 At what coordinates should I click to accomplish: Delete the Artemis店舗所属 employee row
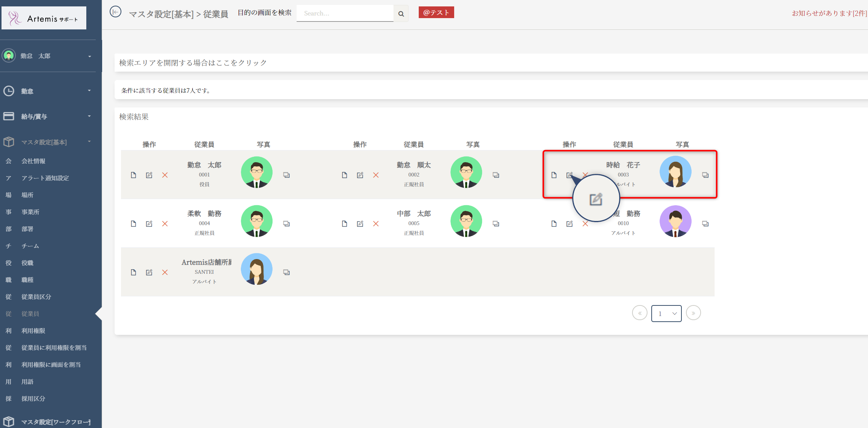coord(165,272)
